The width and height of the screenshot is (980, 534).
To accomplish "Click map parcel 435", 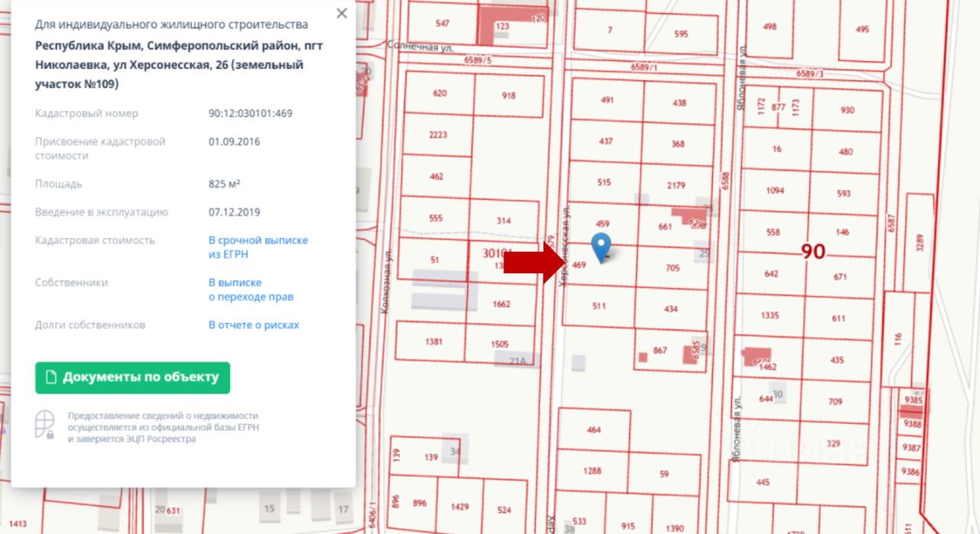I will [837, 360].
